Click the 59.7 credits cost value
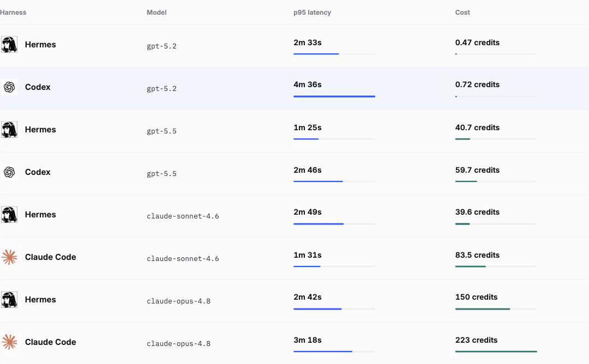 pos(477,170)
